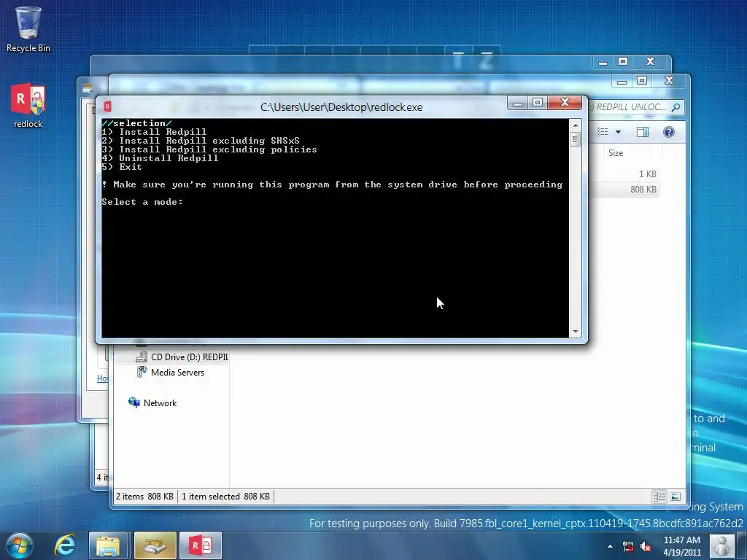Screen dimensions: 747x560
Task: Close the redlock.exe console window
Action: coord(565,102)
